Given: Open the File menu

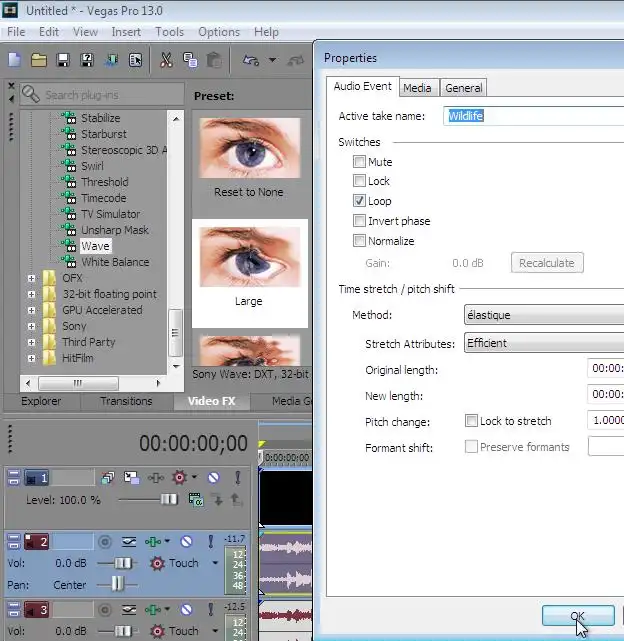Looking at the screenshot, I should pos(16,32).
